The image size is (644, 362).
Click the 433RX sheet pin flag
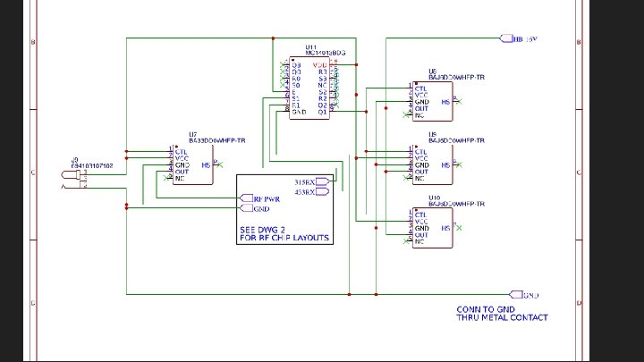tap(322, 191)
